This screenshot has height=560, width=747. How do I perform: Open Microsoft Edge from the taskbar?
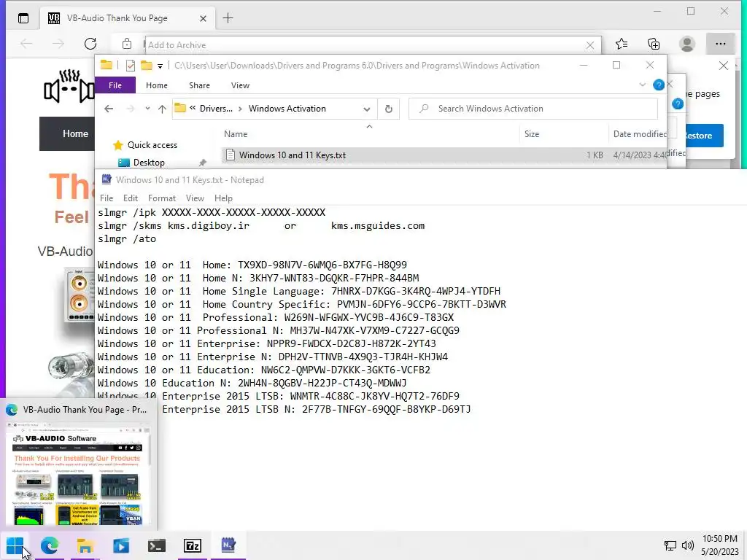click(50, 545)
